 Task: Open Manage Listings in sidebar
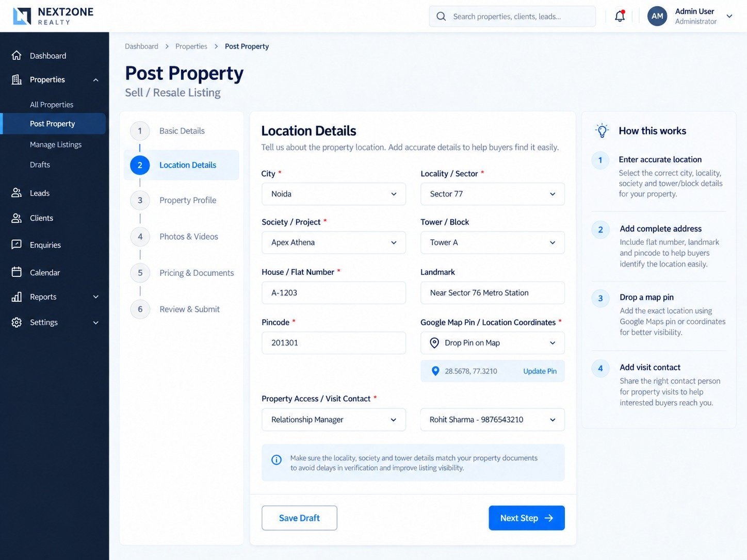tap(56, 145)
